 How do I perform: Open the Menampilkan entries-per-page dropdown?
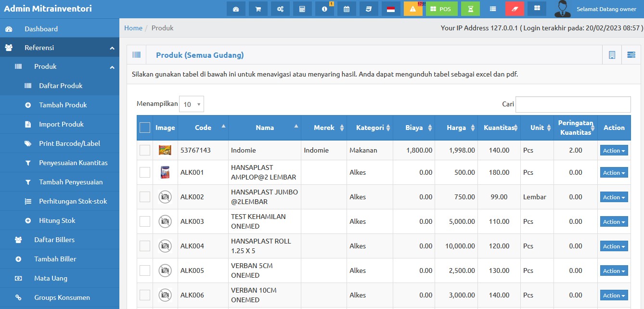point(192,104)
